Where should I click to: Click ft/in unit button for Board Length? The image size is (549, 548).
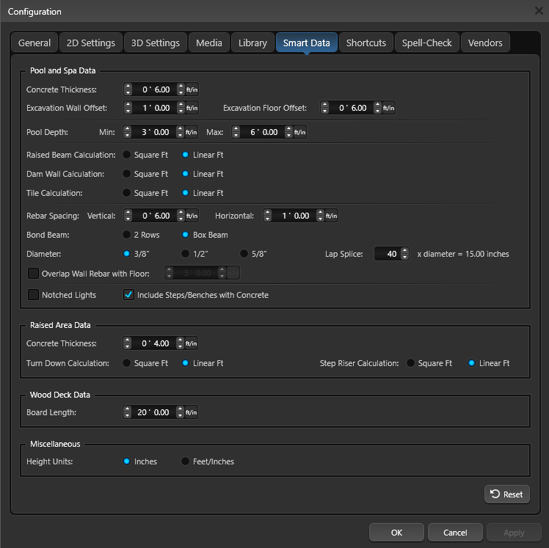coord(191,412)
